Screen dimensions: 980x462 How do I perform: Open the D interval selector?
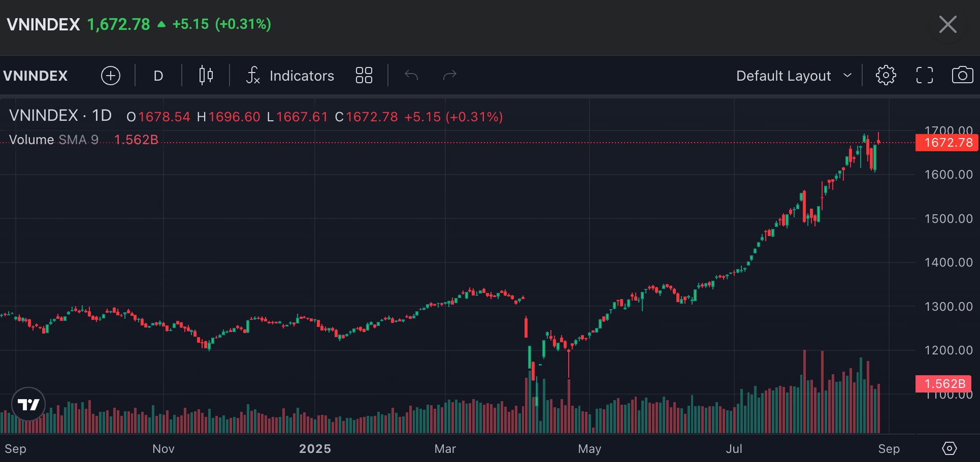158,76
